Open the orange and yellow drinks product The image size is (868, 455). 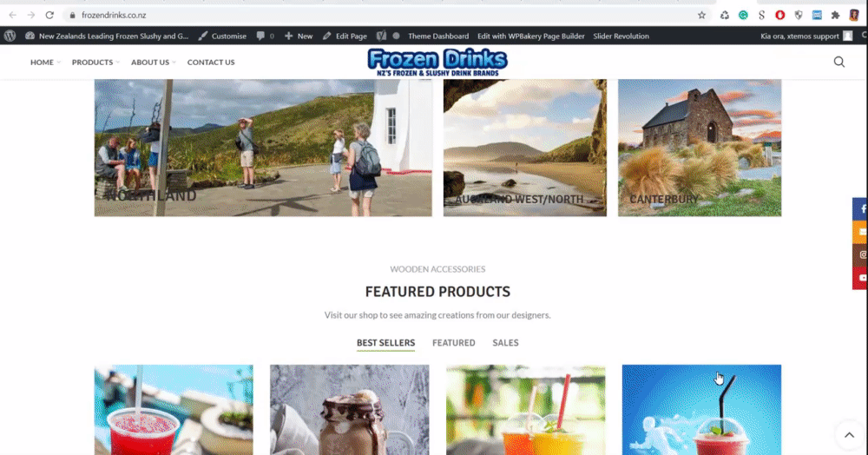coord(525,410)
